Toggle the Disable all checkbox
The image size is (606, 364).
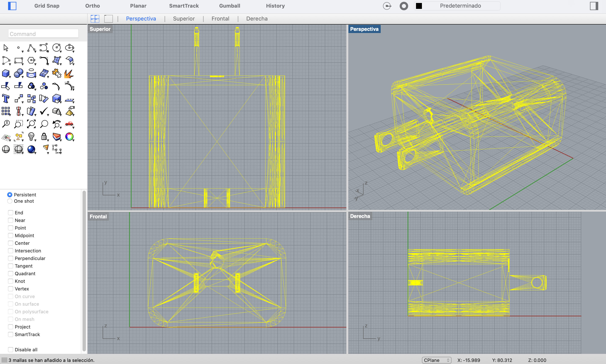pos(11,350)
